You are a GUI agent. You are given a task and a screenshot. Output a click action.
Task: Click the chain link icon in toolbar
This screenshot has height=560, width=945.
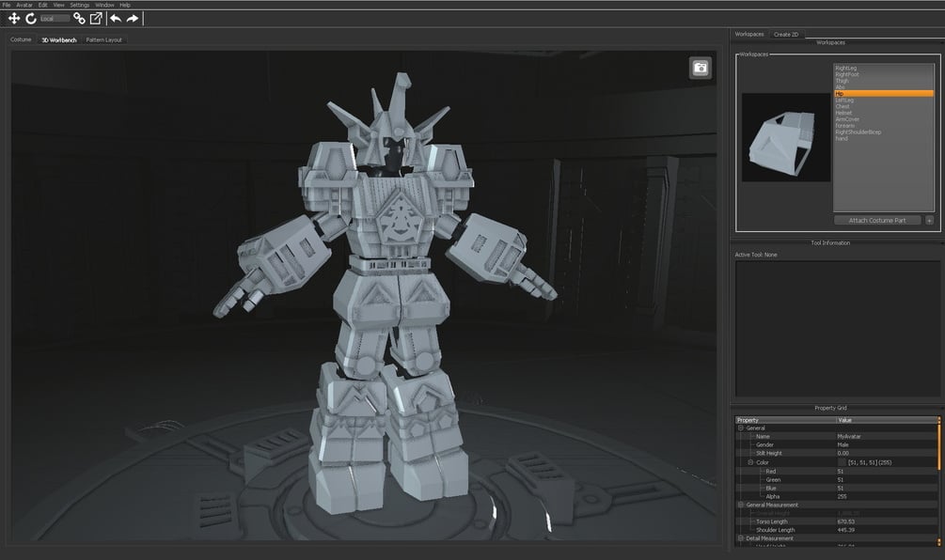(79, 19)
